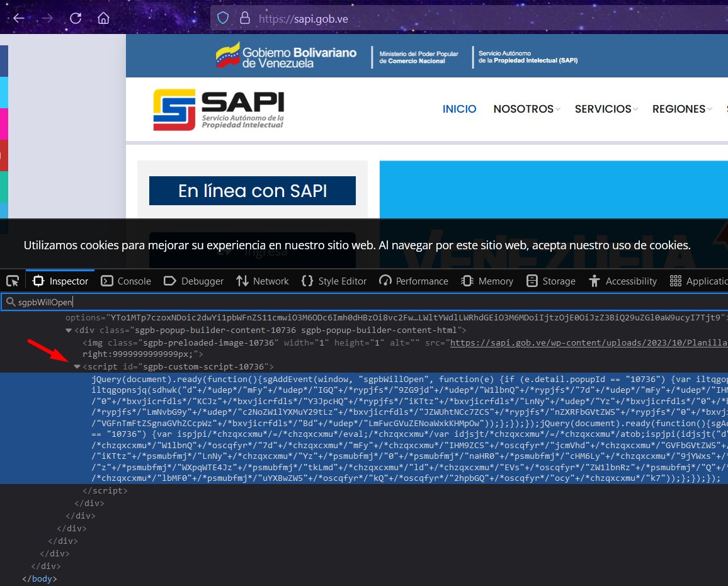This screenshot has width=728, height=586.
Task: Open the Performance tab
Action: (414, 281)
